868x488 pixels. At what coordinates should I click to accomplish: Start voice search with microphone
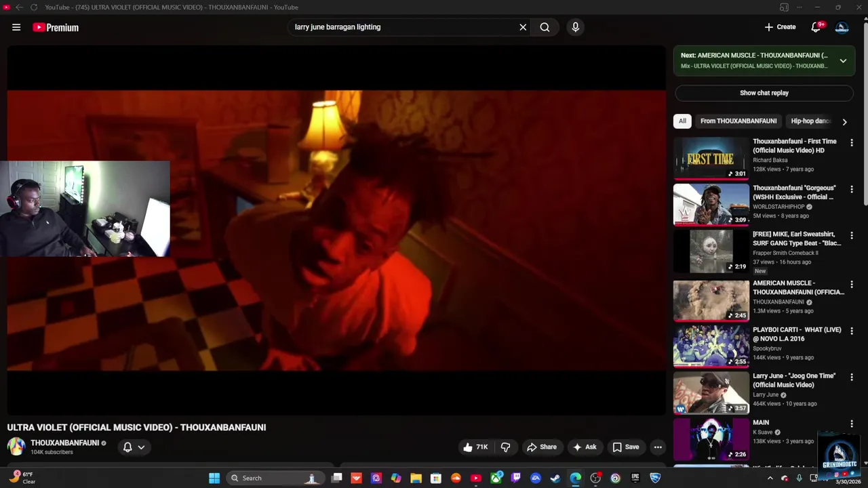click(x=575, y=27)
